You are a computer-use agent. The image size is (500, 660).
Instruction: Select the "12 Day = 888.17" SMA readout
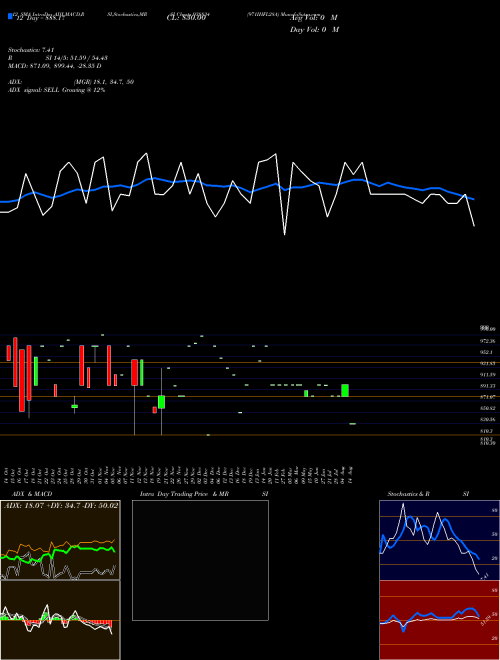[40, 19]
